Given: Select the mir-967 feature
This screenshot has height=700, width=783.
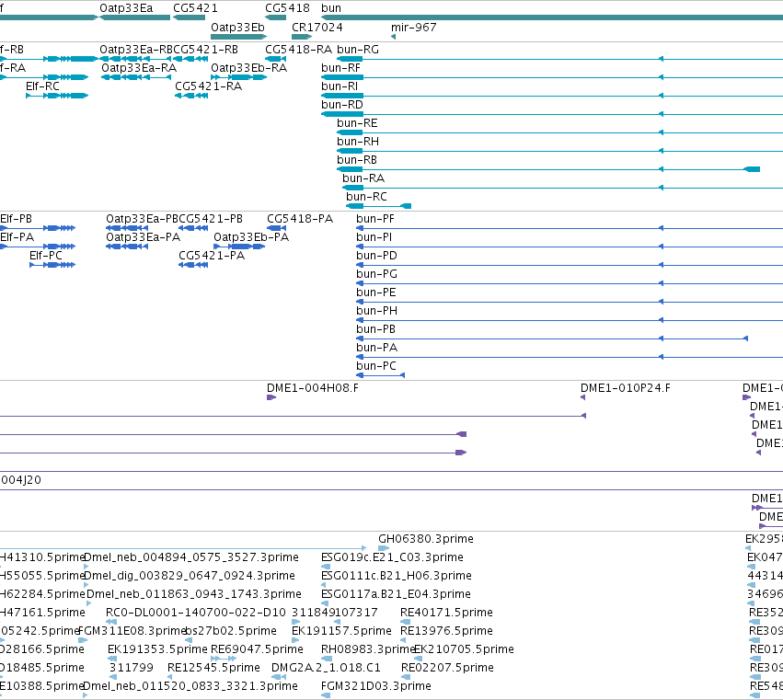Looking at the screenshot, I should (394, 37).
